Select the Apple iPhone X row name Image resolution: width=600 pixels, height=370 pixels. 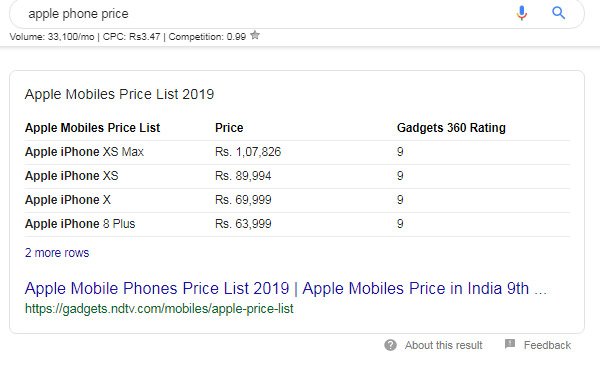click(68, 200)
